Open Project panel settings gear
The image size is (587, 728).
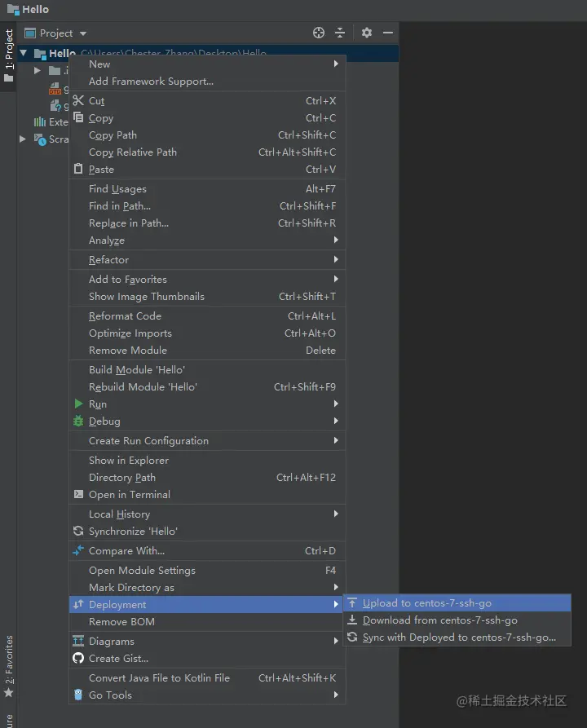coord(367,33)
